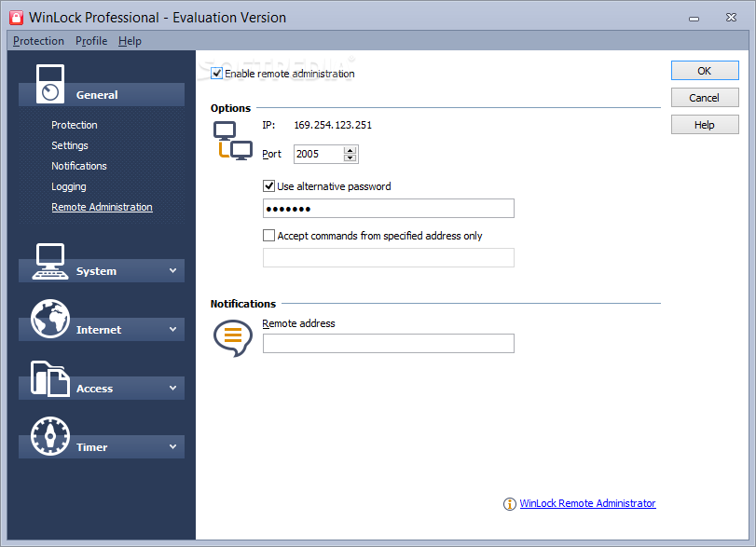
Task: Open the WinLock Remote Administrator link
Action: point(587,503)
